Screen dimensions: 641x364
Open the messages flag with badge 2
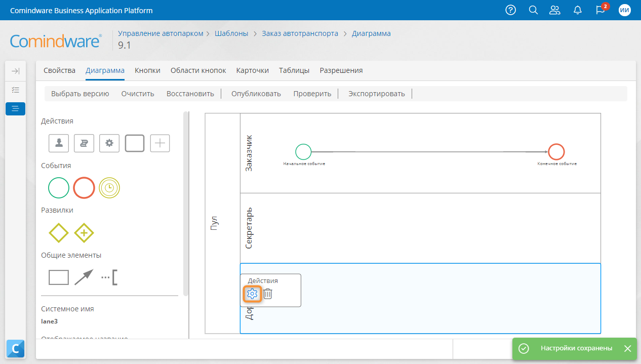(x=601, y=10)
